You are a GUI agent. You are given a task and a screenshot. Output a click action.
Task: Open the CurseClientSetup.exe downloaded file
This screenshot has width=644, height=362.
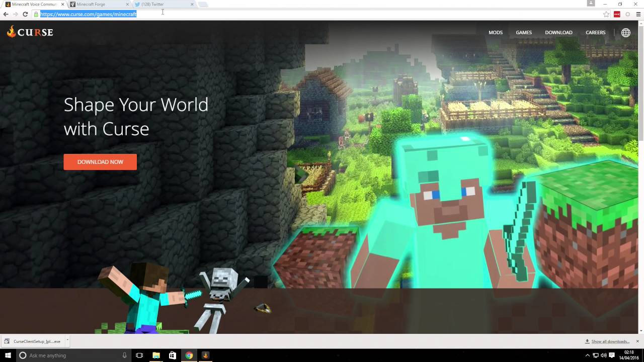(33, 341)
